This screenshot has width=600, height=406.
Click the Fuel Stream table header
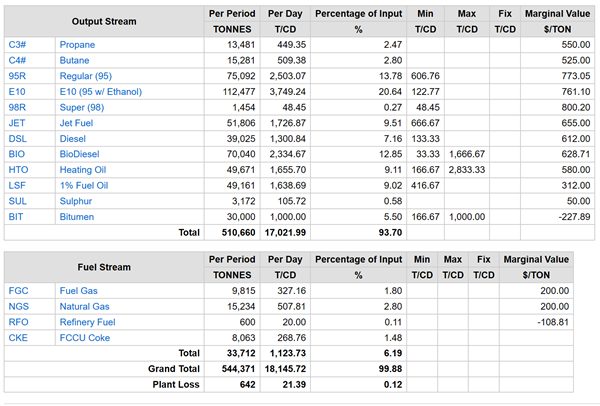click(105, 267)
